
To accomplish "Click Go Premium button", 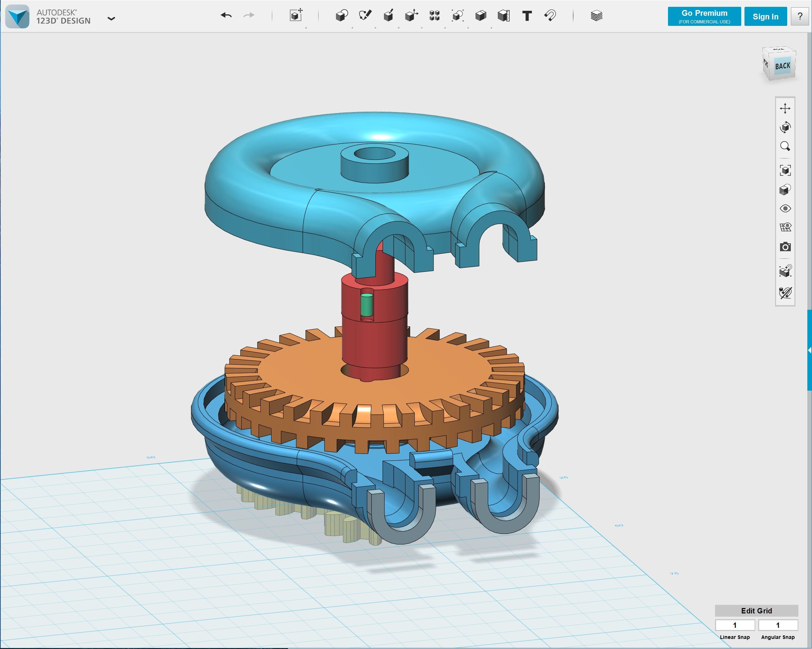I will click(x=704, y=16).
